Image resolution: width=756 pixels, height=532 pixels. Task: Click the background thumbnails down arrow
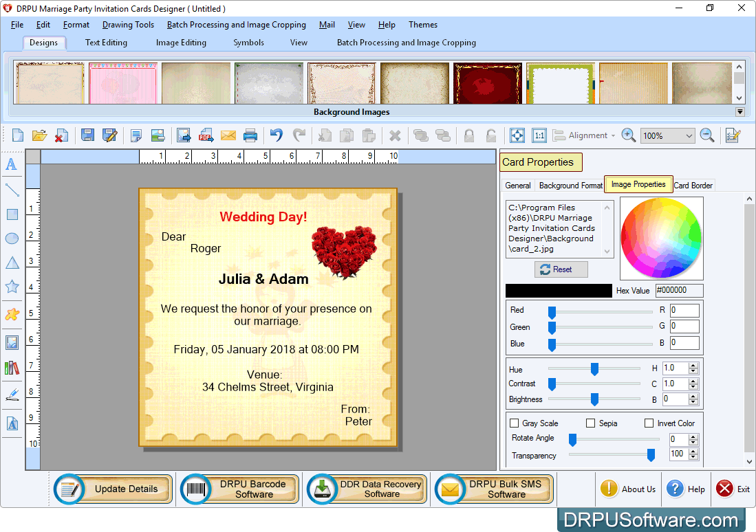tap(739, 98)
